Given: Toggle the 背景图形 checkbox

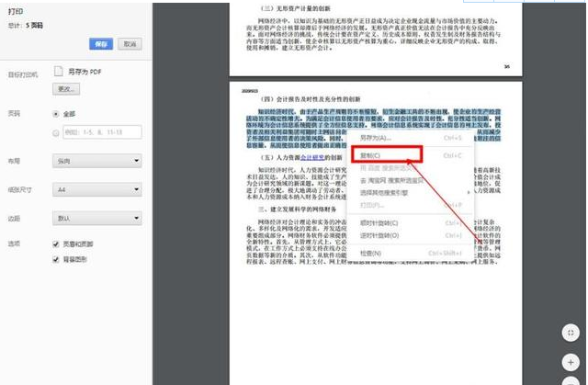Looking at the screenshot, I should (x=56, y=259).
